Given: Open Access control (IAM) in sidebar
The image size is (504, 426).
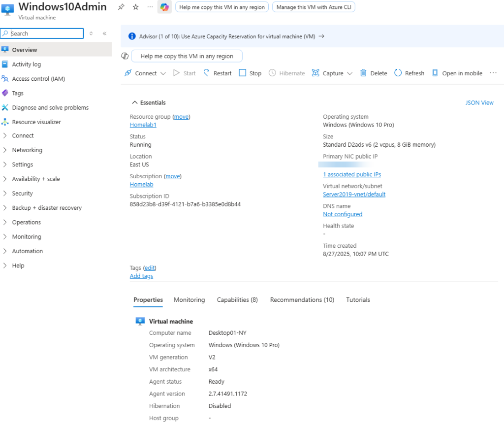Looking at the screenshot, I should pyautogui.click(x=38, y=79).
